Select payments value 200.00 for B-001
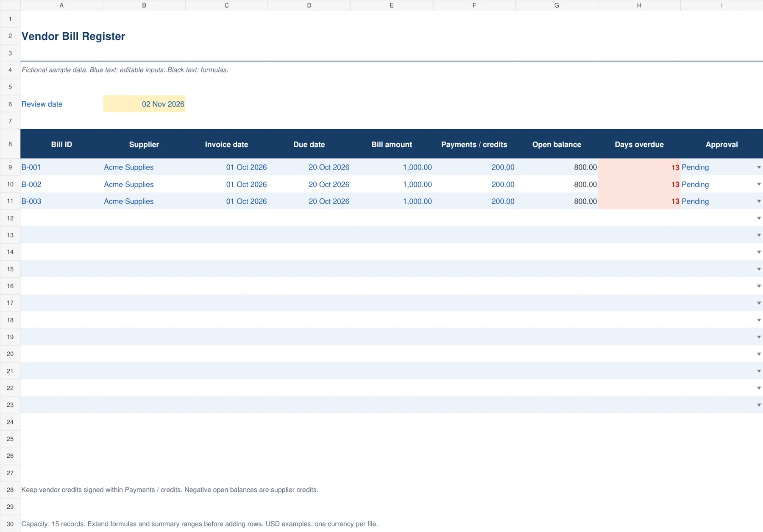The image size is (763, 532). (474, 167)
